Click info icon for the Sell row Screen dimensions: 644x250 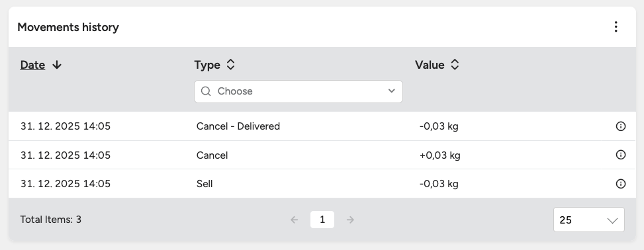[x=621, y=183]
